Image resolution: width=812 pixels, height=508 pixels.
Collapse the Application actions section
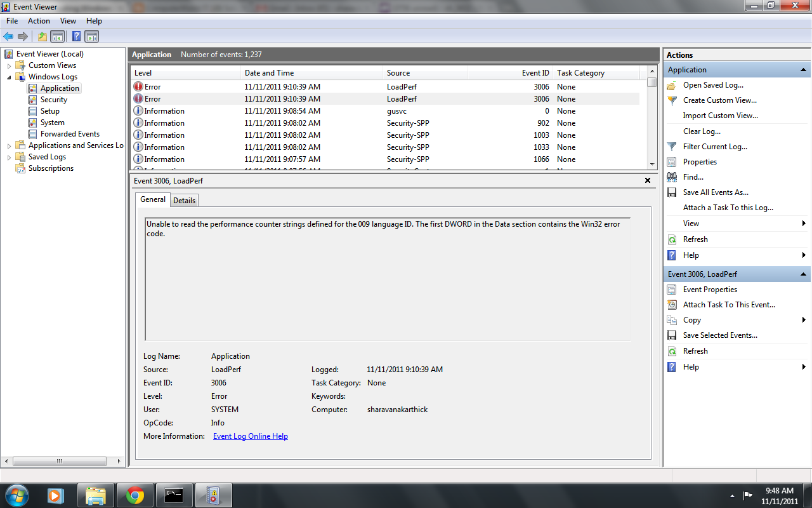coord(804,69)
